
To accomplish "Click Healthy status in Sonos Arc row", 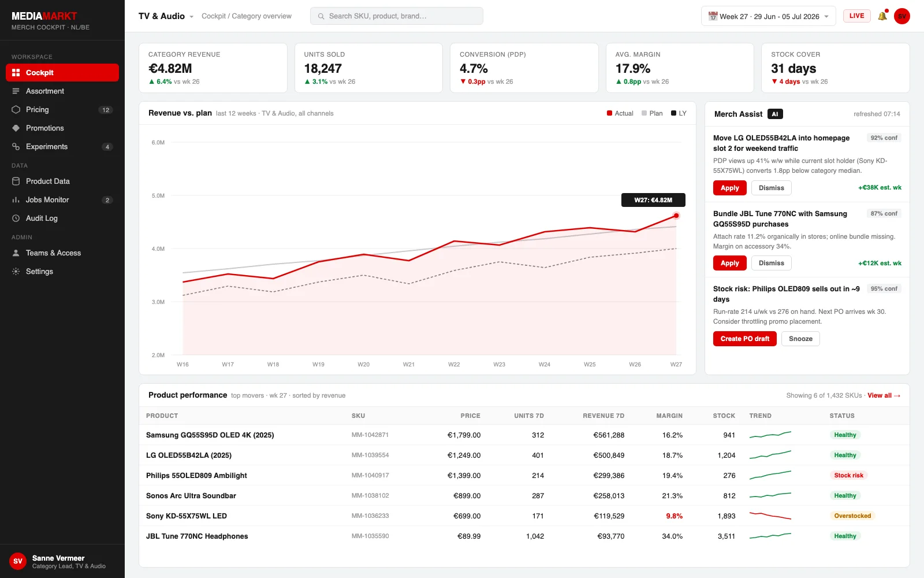I will [x=845, y=495].
